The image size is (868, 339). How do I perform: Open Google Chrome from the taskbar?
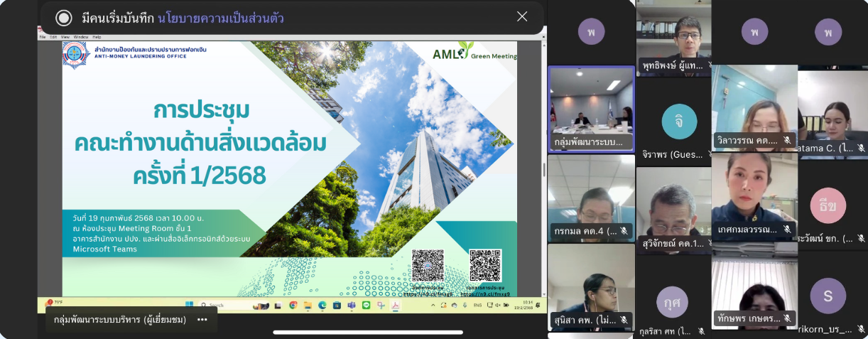pos(293,305)
